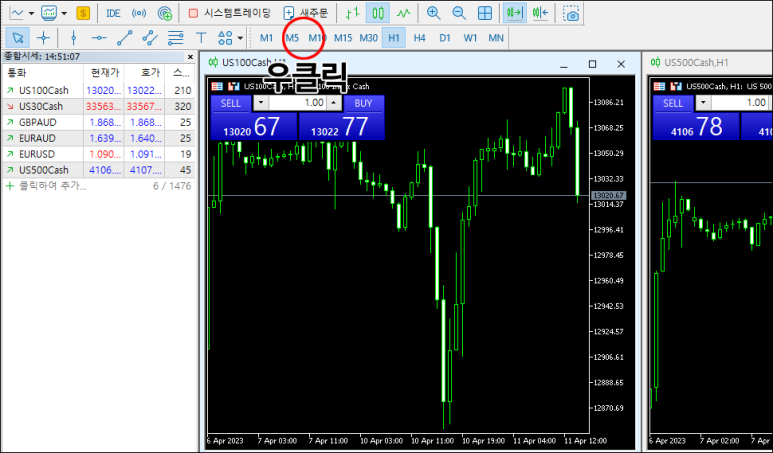The height and width of the screenshot is (453, 773).
Task: Click the zoom in magnifier
Action: [433, 13]
